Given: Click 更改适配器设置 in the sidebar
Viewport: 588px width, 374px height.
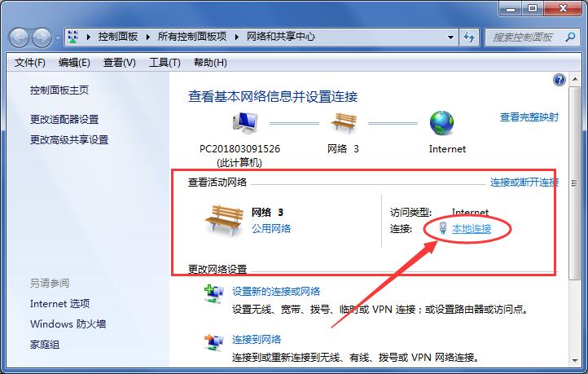Looking at the screenshot, I should click(64, 119).
